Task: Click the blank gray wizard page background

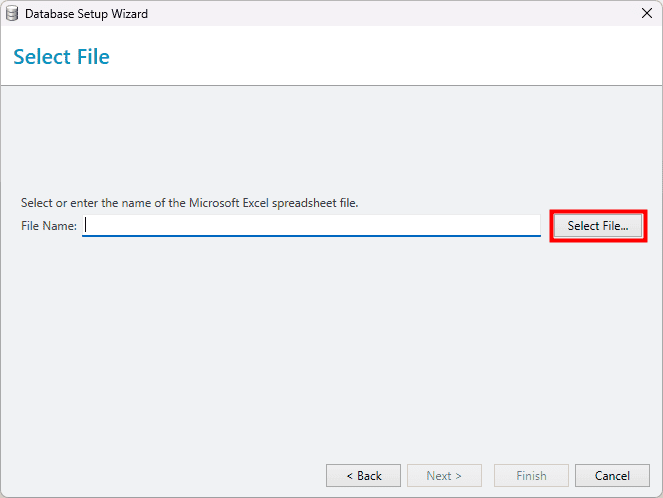Action: coord(332,338)
